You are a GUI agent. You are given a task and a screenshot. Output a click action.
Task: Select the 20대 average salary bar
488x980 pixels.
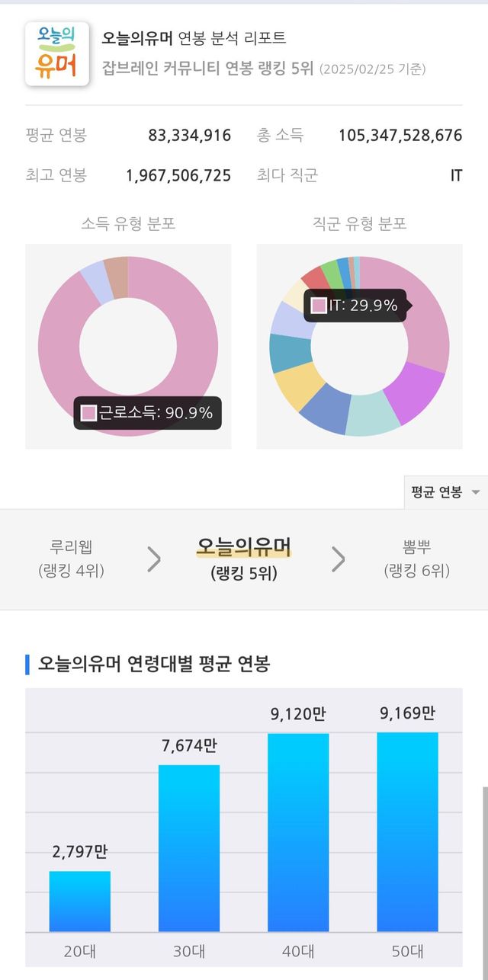coord(80,902)
